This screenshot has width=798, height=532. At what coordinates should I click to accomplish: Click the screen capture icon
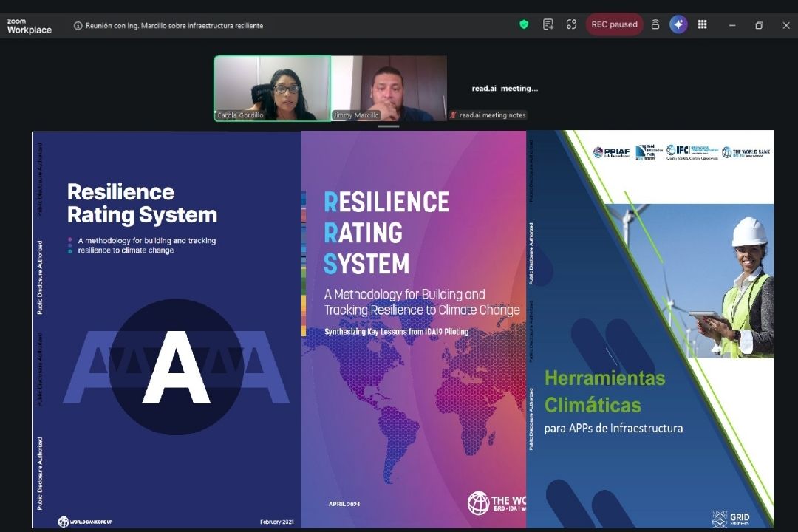coord(571,24)
